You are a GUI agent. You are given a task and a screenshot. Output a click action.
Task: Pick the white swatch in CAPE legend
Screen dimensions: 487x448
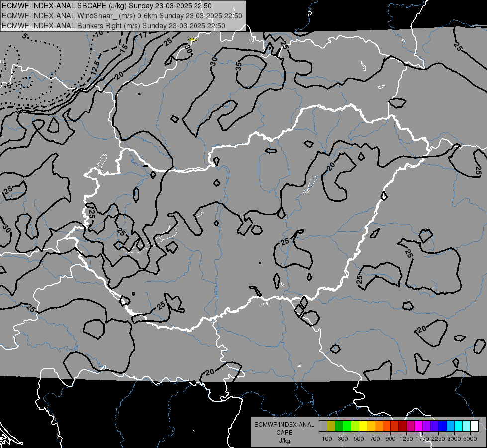pos(474,426)
